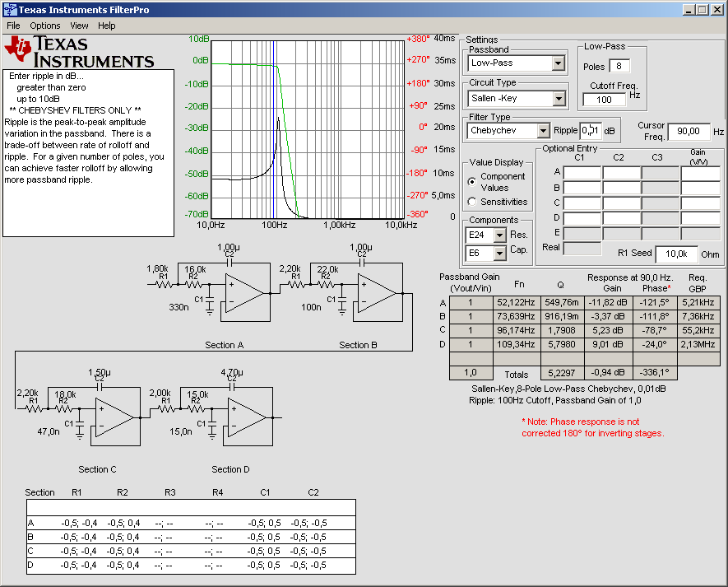Click sensitivity row D C2 value
This screenshot has width=728, height=587.
(x=308, y=565)
